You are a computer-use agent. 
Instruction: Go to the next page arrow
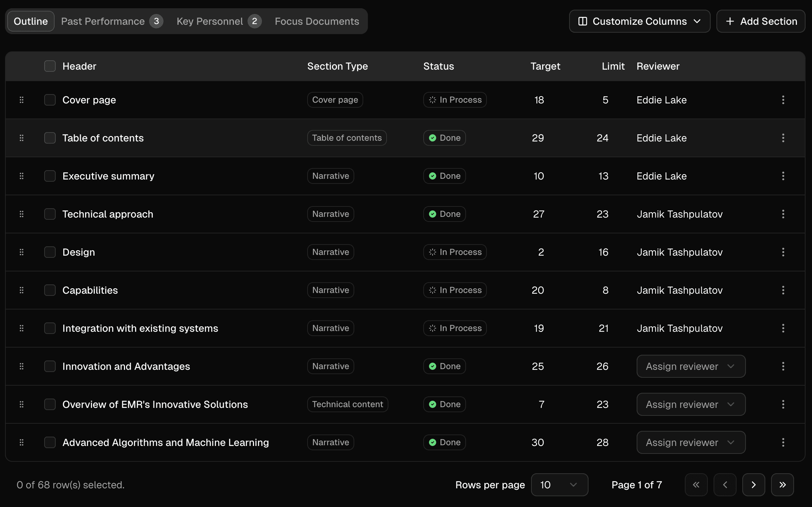(753, 485)
